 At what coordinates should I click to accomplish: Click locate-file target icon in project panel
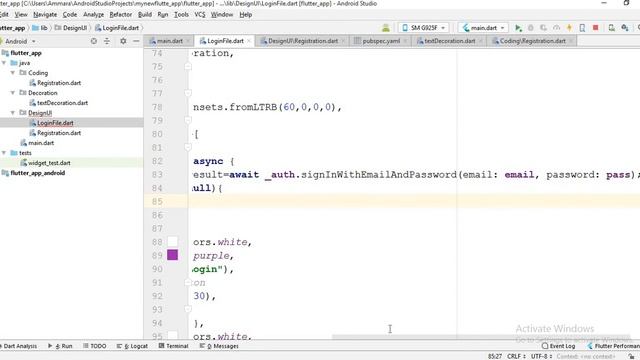click(x=94, y=41)
